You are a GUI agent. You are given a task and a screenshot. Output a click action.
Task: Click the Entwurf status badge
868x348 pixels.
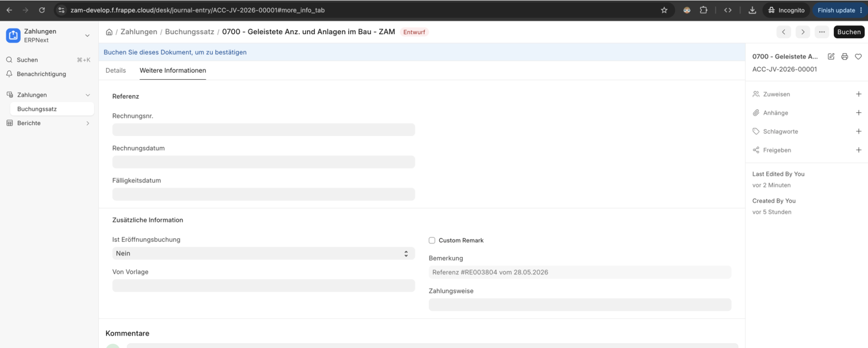(x=414, y=32)
